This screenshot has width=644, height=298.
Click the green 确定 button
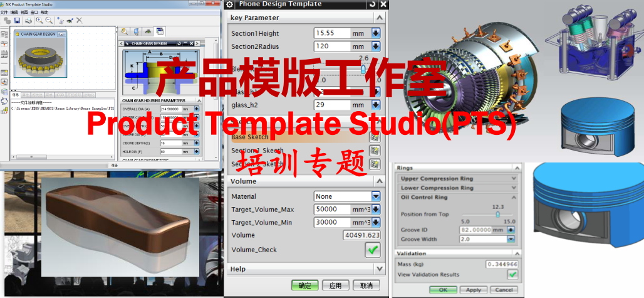pyautogui.click(x=304, y=285)
